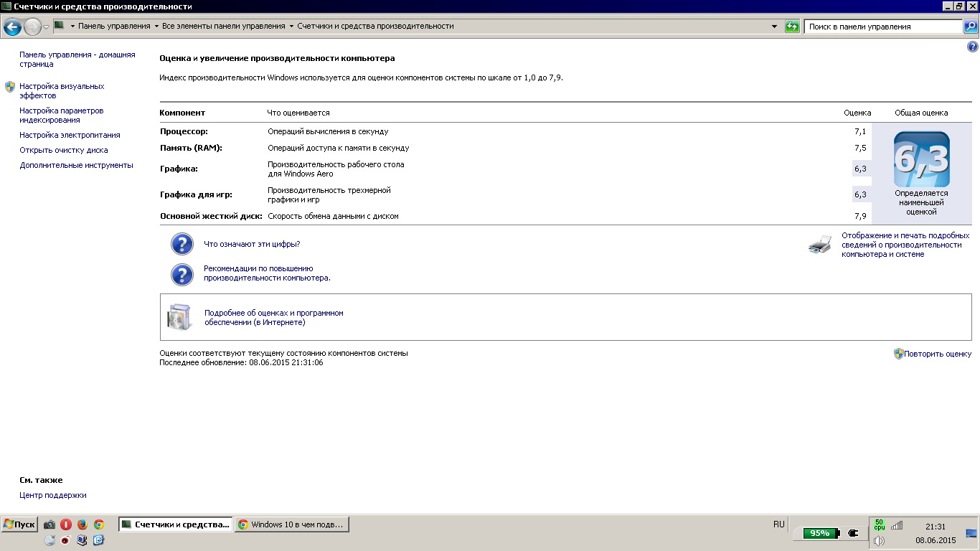This screenshot has width=980, height=551.
Task: Open Настройка визуальных эффектов
Action: [x=62, y=90]
